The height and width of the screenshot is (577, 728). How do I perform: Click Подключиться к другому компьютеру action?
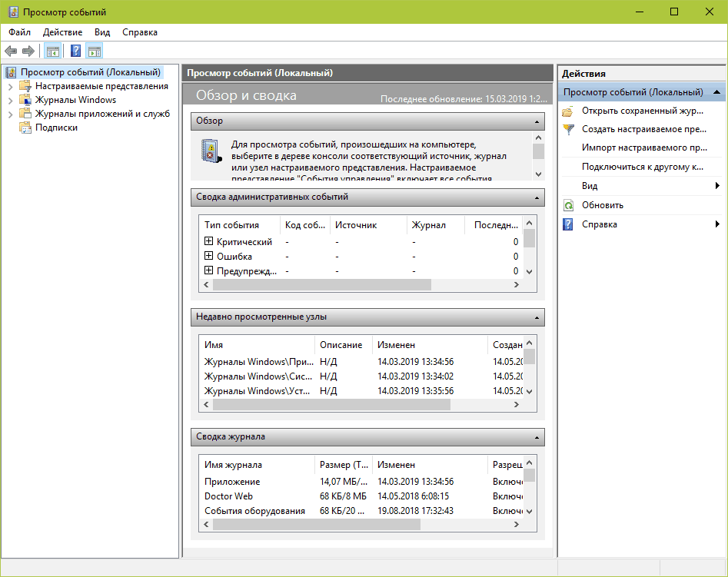pos(643,167)
